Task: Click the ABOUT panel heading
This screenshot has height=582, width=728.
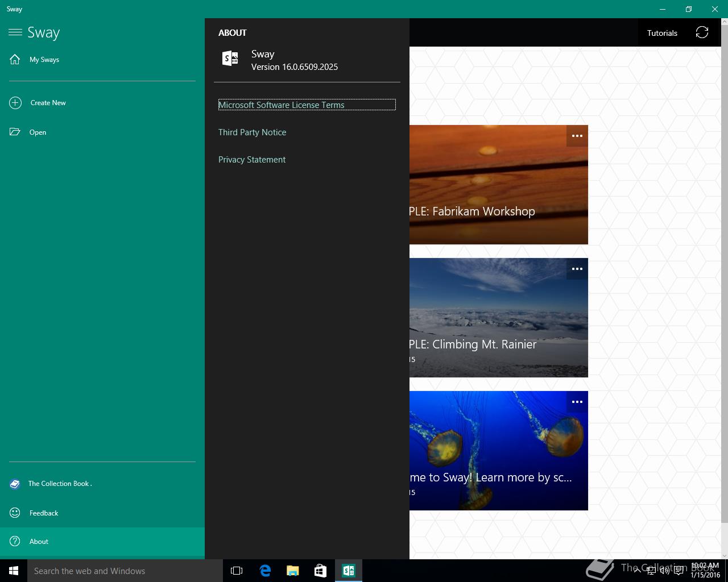Action: 233,33
